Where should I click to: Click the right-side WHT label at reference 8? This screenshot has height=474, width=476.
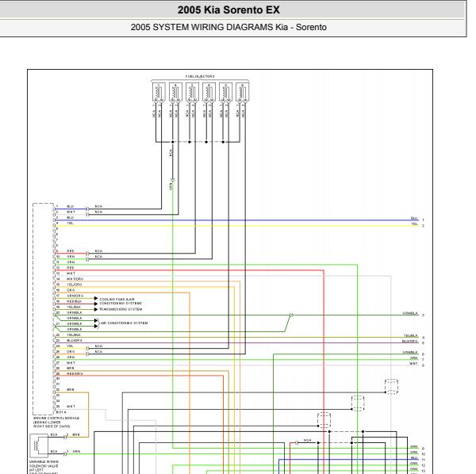pyautogui.click(x=414, y=363)
